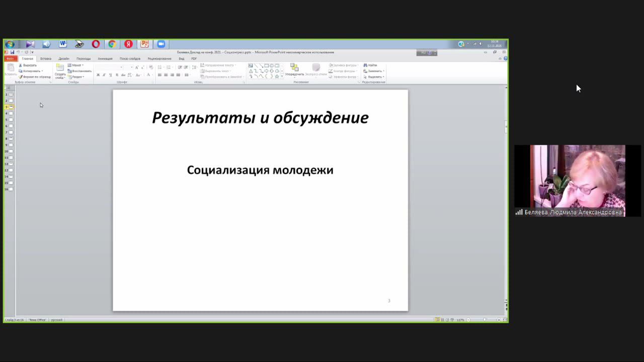
Task: Expand the Копировать dropdown arrow
Action: coord(42,71)
